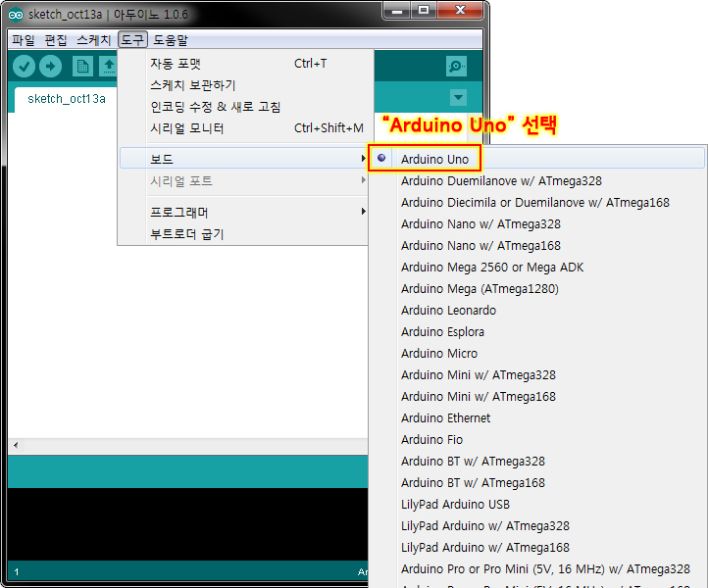Click the horizontal scrollbar left arrow
The width and height of the screenshot is (708, 588).
click(x=15, y=445)
